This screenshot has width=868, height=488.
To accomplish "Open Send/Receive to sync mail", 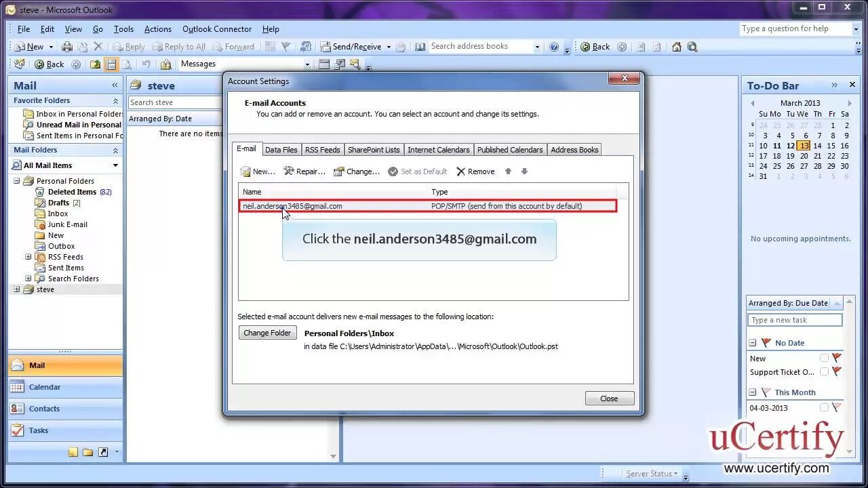I will [351, 46].
